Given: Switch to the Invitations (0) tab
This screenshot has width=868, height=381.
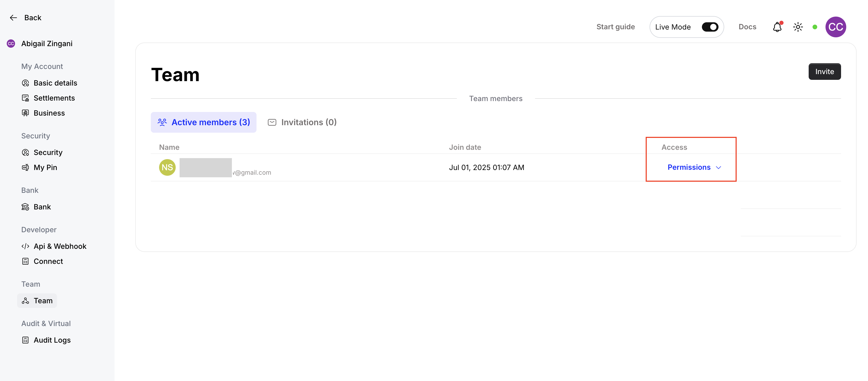Looking at the screenshot, I should pos(302,122).
